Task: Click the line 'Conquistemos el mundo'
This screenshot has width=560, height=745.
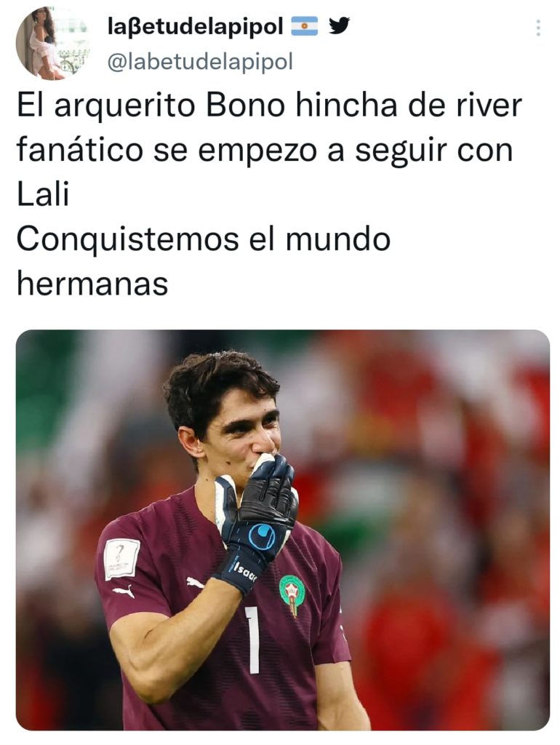Action: coord(204,239)
